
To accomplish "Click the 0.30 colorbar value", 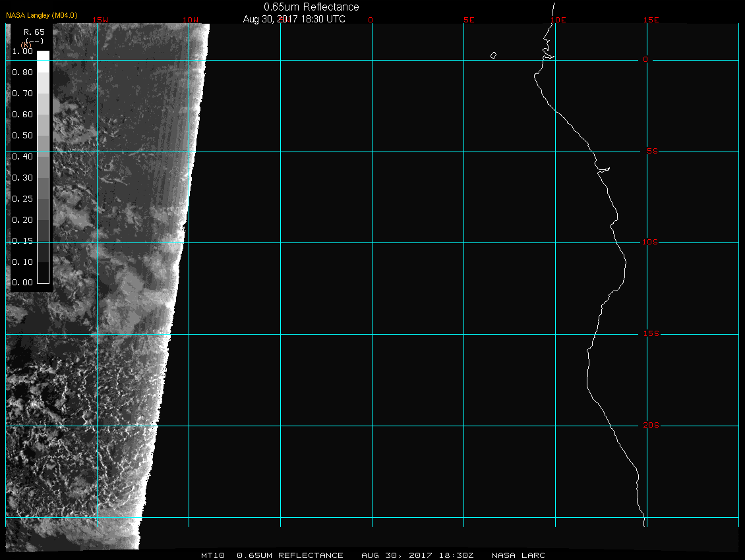I will pyautogui.click(x=22, y=178).
